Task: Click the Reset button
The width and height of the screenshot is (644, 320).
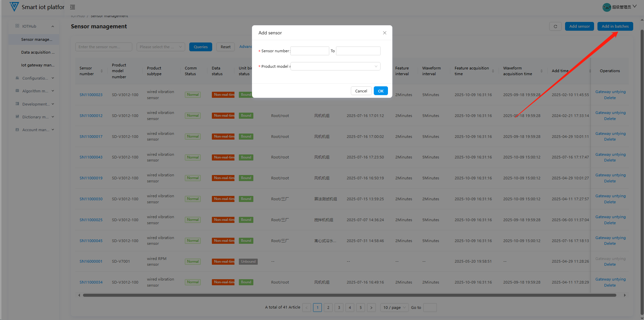Action: tap(226, 47)
